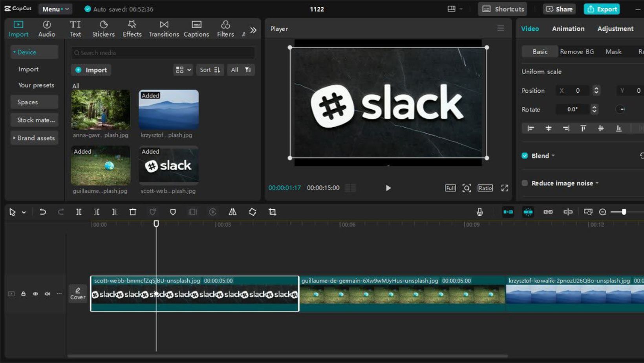The width and height of the screenshot is (644, 363).
Task: Enable Reduce image noise checkbox
Action: [x=525, y=183]
